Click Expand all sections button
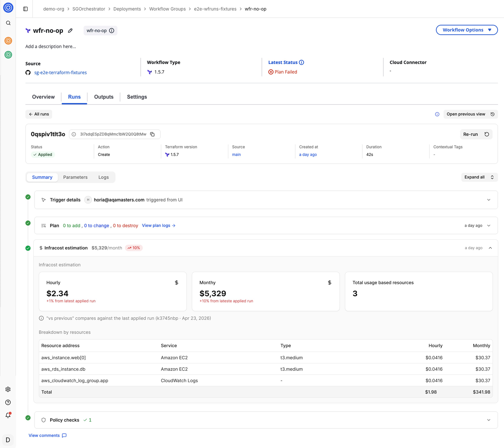The height and width of the screenshot is (448, 504). pyautogui.click(x=479, y=177)
